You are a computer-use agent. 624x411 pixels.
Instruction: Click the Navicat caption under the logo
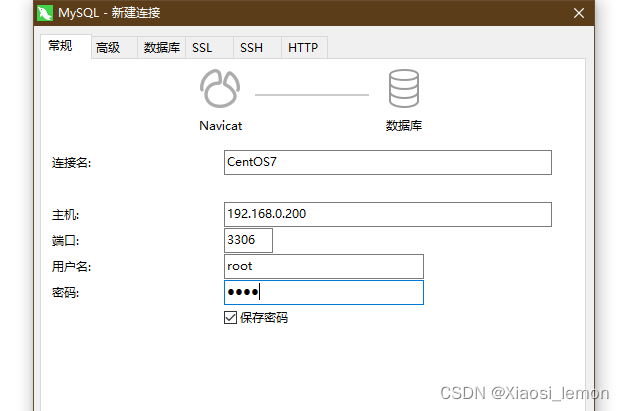tap(220, 126)
